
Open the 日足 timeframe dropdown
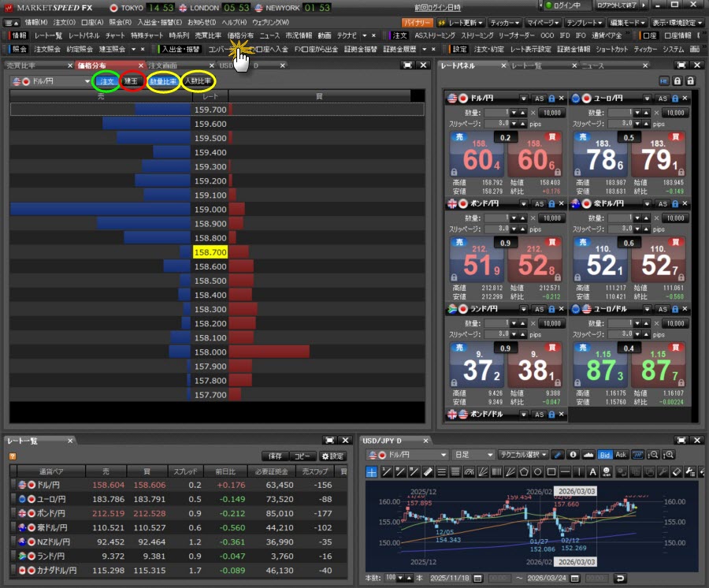tap(472, 455)
